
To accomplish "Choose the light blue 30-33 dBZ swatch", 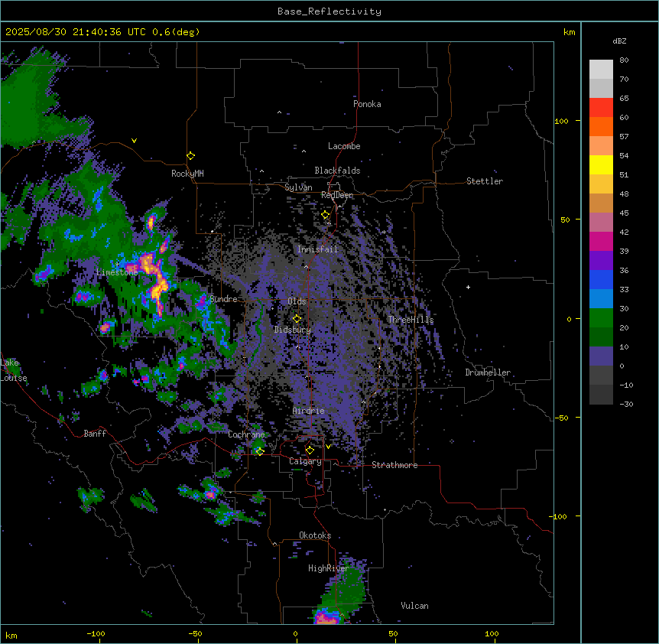I will [x=601, y=299].
